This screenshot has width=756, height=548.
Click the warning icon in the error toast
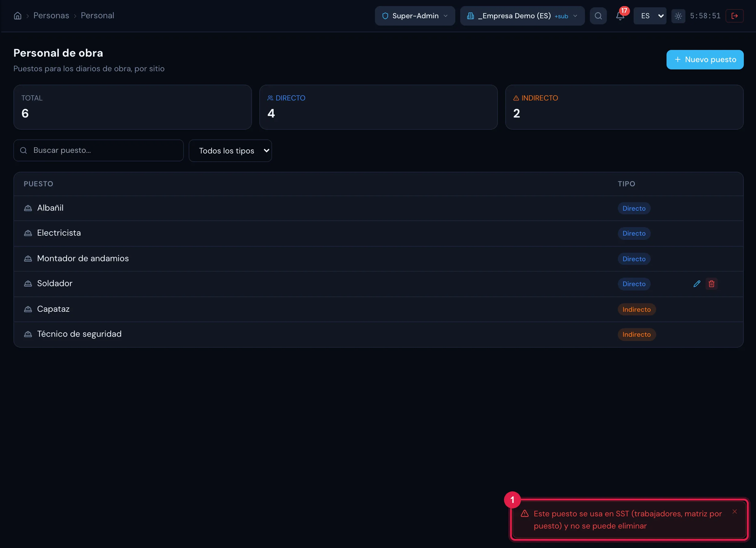click(525, 513)
